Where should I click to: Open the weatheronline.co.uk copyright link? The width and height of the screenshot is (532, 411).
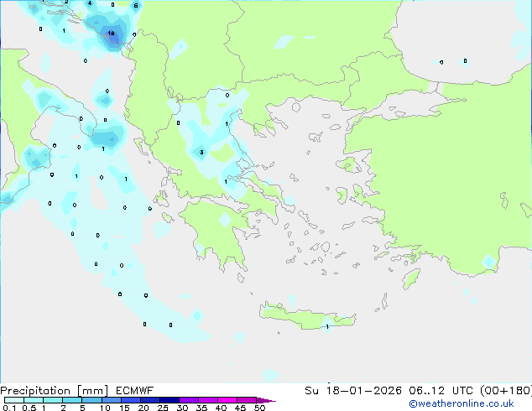(462, 403)
